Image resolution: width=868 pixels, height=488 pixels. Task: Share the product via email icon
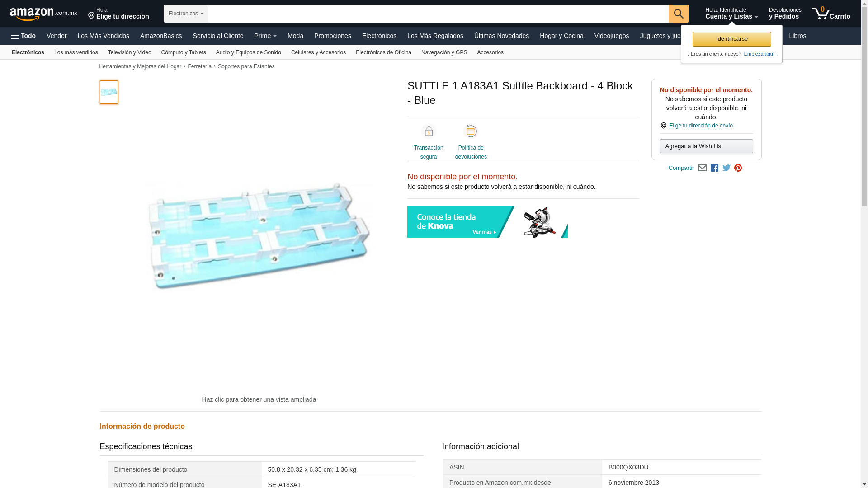click(702, 168)
